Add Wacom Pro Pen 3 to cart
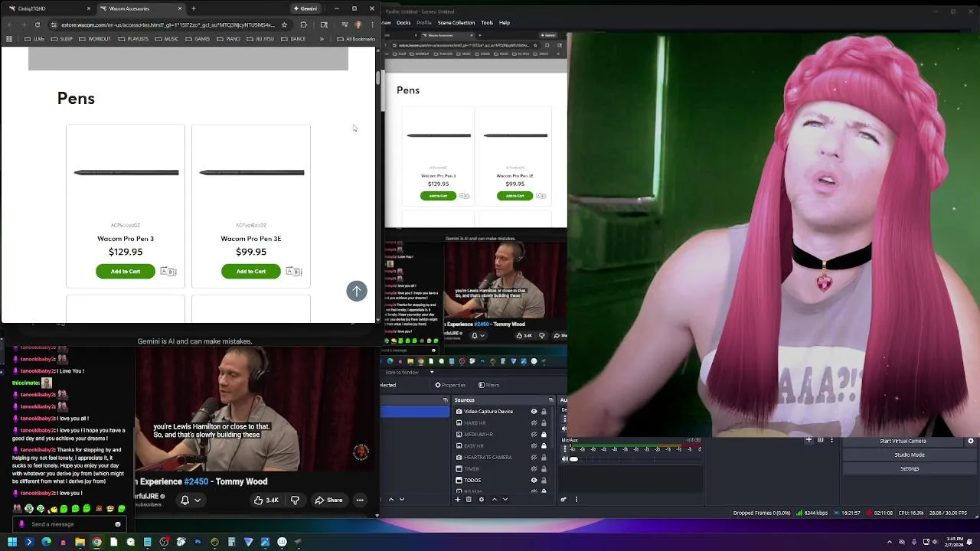This screenshot has height=551, width=980. 126,272
